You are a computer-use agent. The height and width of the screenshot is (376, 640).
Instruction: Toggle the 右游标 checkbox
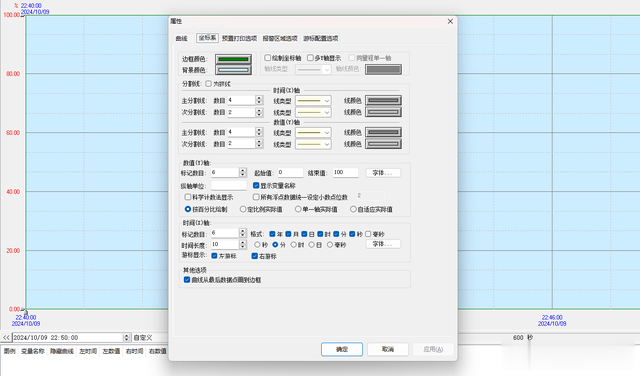click(x=255, y=256)
